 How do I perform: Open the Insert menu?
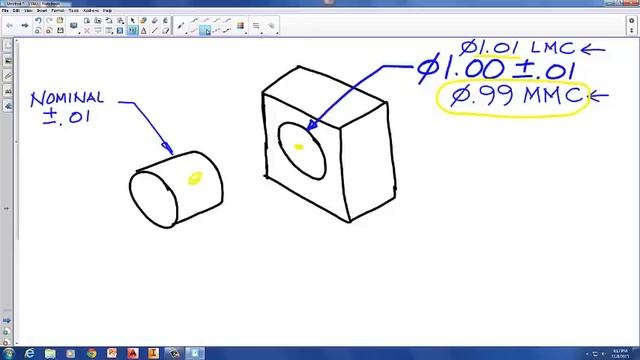pos(42,11)
